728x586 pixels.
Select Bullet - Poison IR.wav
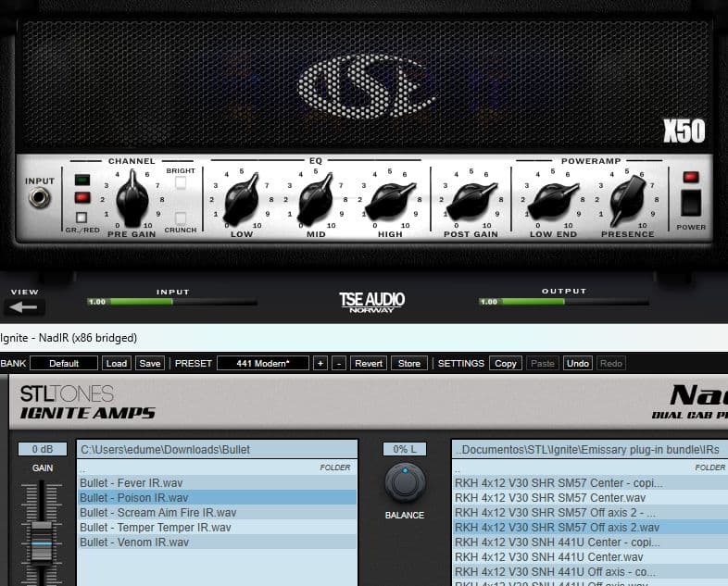click(x=217, y=498)
